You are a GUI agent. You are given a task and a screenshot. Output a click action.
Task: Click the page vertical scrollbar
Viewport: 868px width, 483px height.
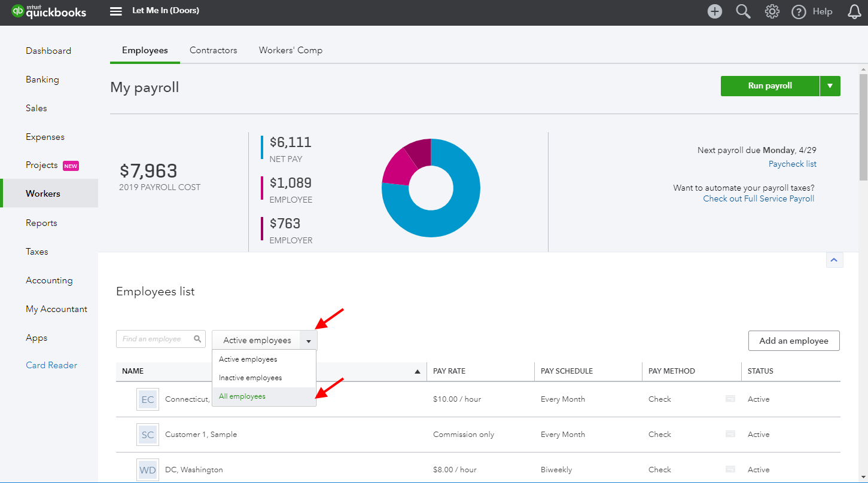click(x=863, y=127)
